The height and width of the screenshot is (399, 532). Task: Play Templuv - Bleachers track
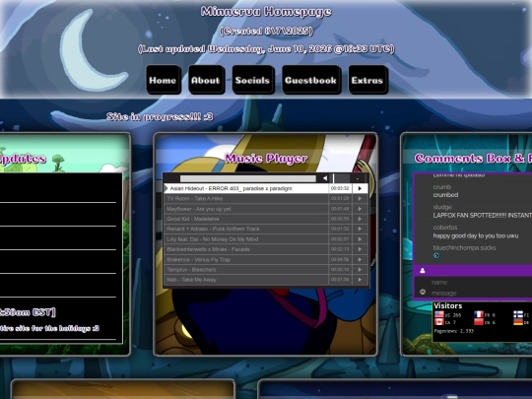pos(360,270)
